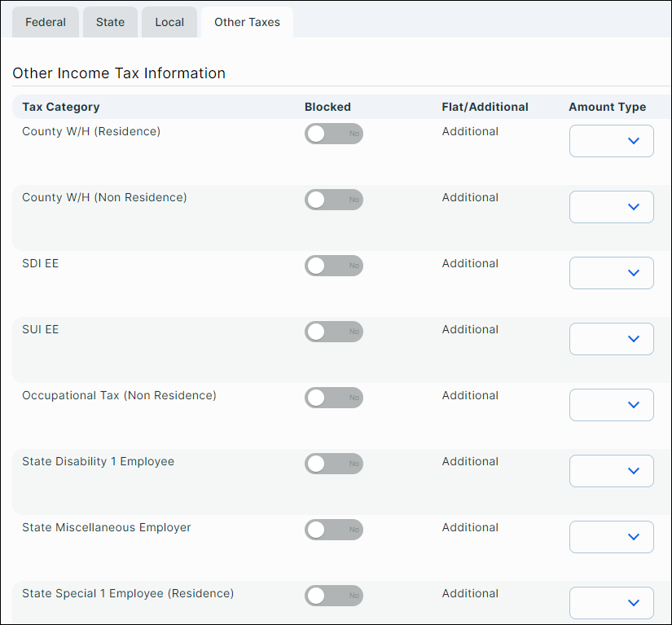Open Amount Type for Occupational Tax (Non Residence)

(x=612, y=405)
